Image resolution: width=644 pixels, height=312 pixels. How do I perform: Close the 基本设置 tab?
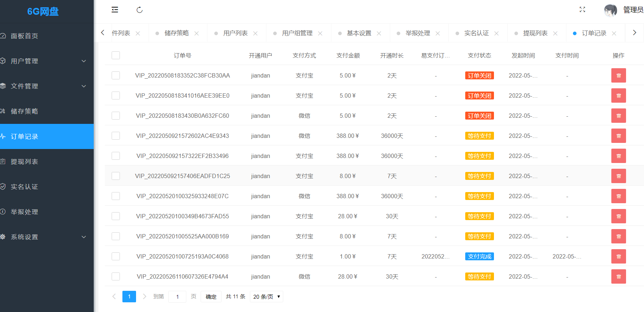pyautogui.click(x=379, y=33)
